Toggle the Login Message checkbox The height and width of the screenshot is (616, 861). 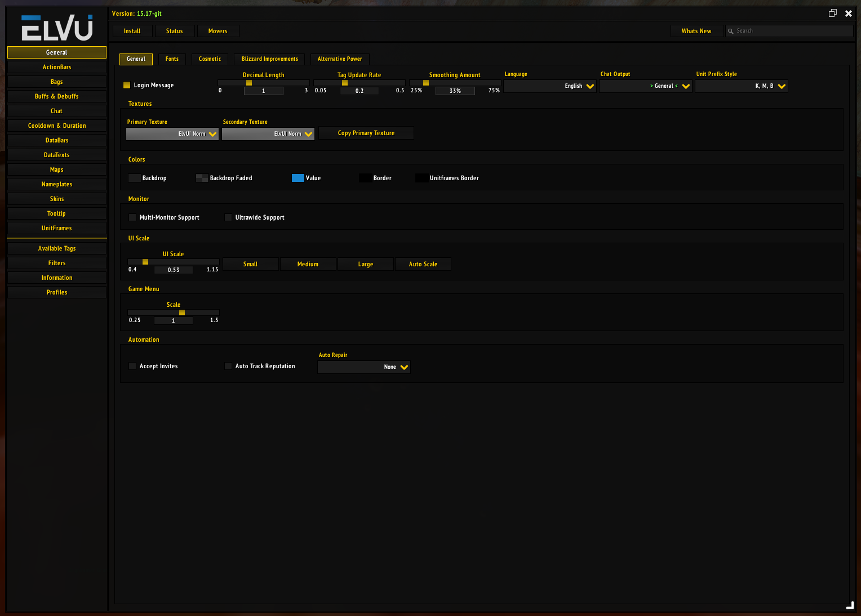pos(127,85)
